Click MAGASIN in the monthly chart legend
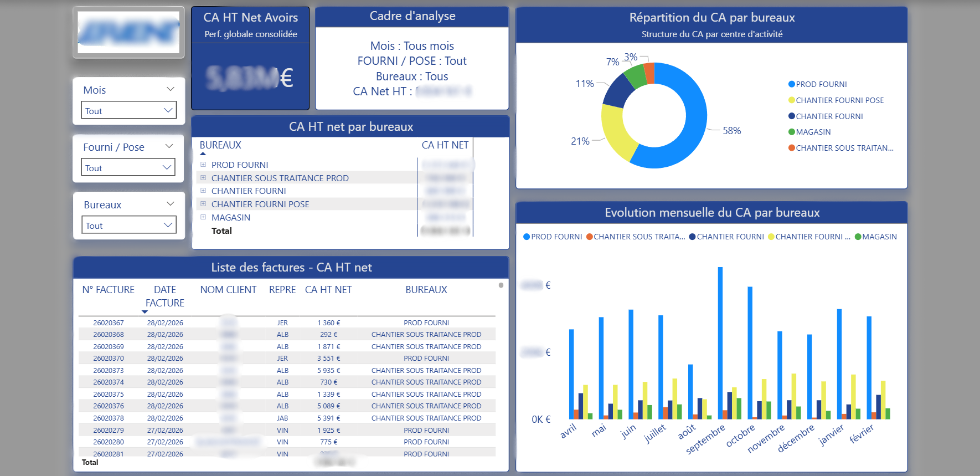This screenshot has height=476, width=980. pyautogui.click(x=876, y=237)
